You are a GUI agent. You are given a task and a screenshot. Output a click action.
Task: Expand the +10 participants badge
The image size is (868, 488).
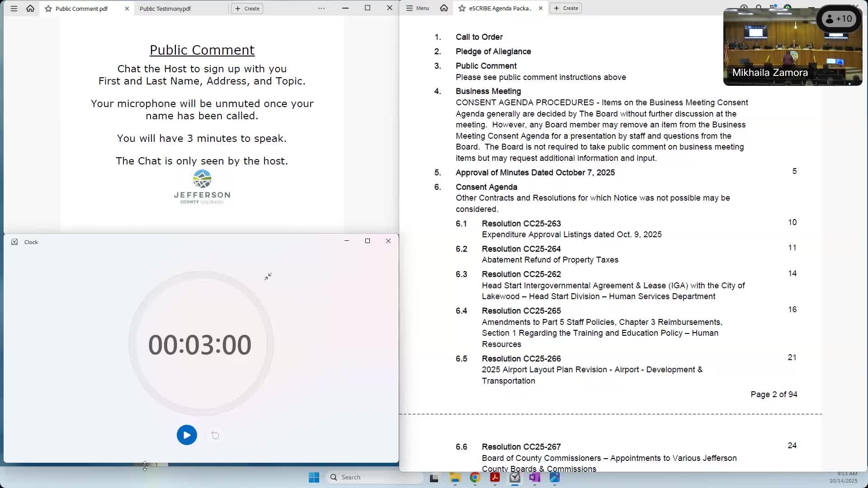(x=839, y=19)
